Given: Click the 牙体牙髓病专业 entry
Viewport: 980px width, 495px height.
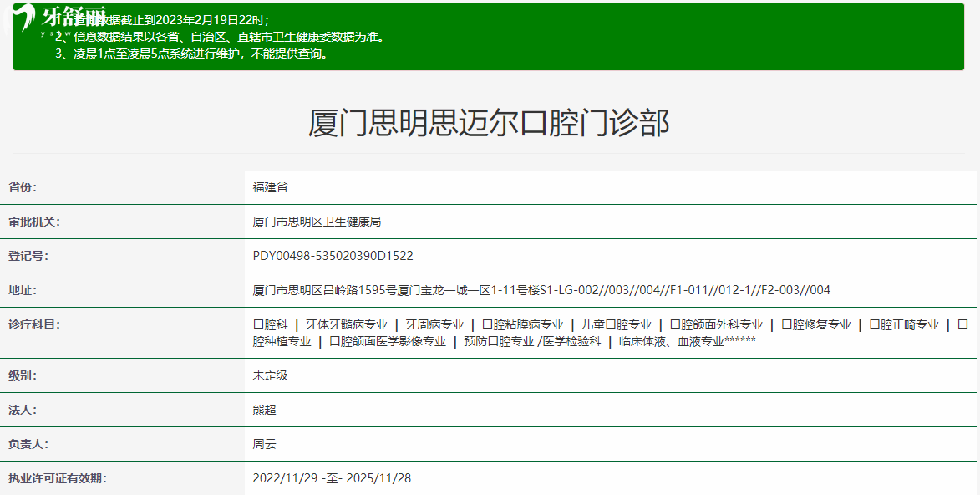Looking at the screenshot, I should 346,324.
